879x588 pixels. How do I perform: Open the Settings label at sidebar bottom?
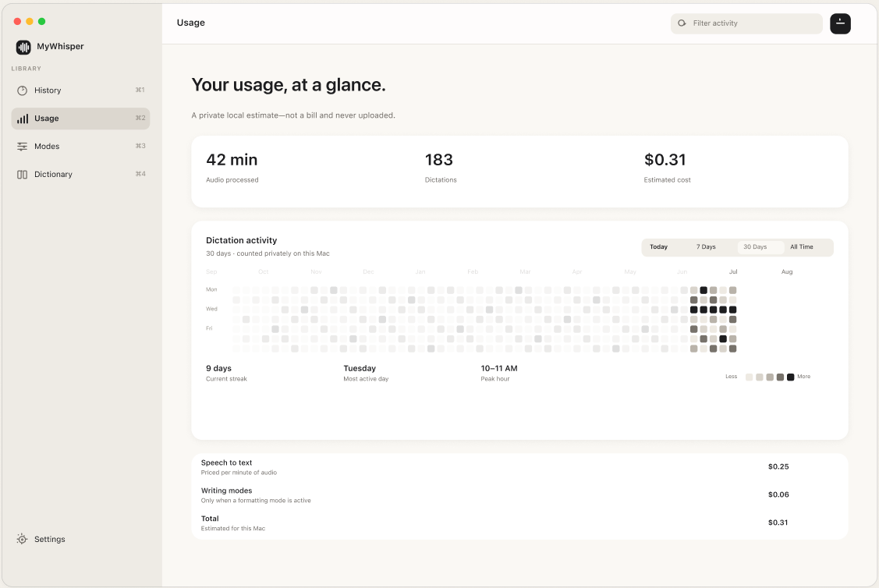(x=49, y=539)
